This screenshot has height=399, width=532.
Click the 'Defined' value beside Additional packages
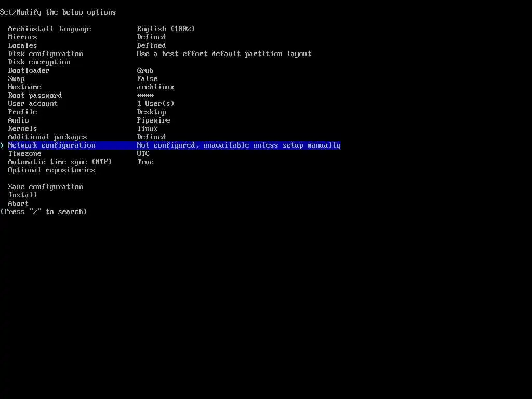click(x=151, y=137)
